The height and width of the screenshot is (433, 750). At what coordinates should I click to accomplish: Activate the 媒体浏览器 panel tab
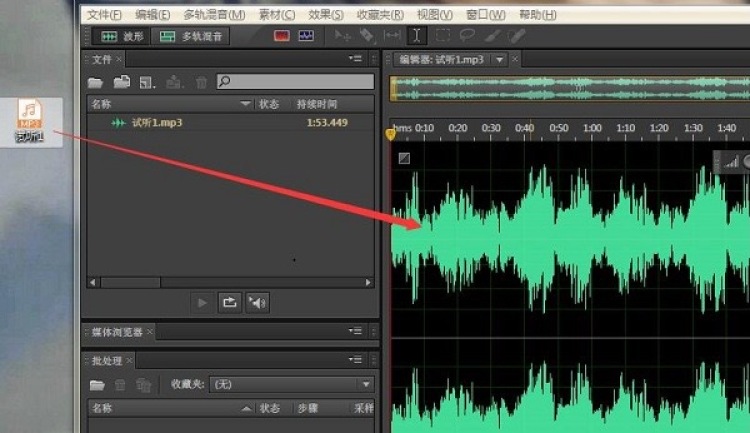point(117,332)
